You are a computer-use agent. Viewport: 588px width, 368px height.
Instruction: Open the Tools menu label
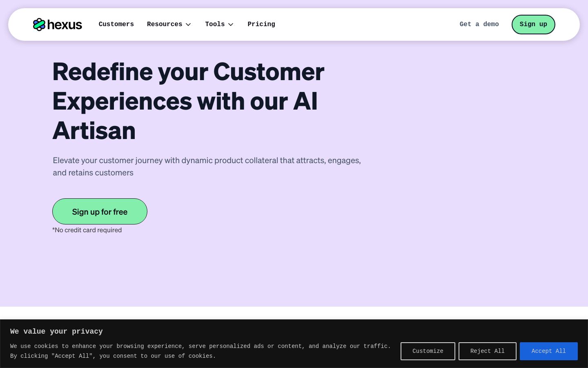215,25
